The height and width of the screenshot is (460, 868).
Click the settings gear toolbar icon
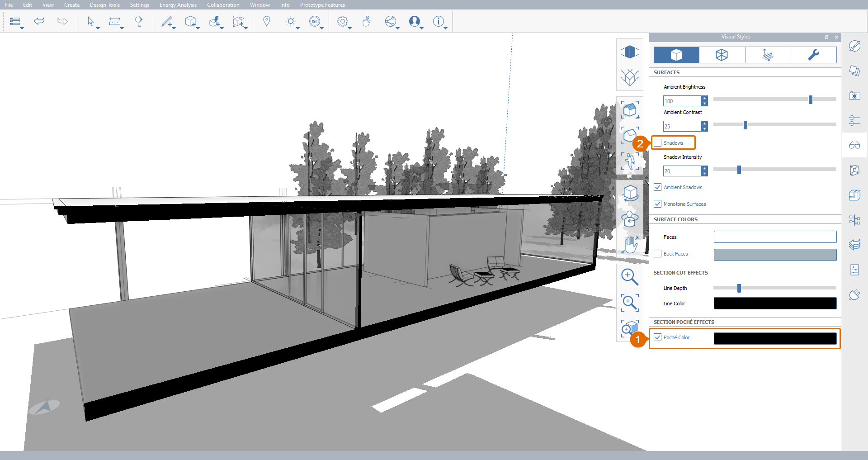point(343,21)
